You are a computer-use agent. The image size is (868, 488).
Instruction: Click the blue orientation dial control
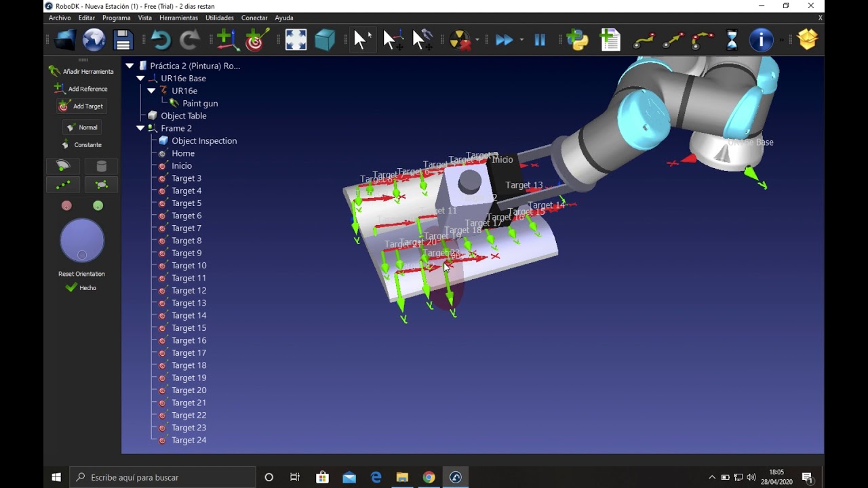82,240
